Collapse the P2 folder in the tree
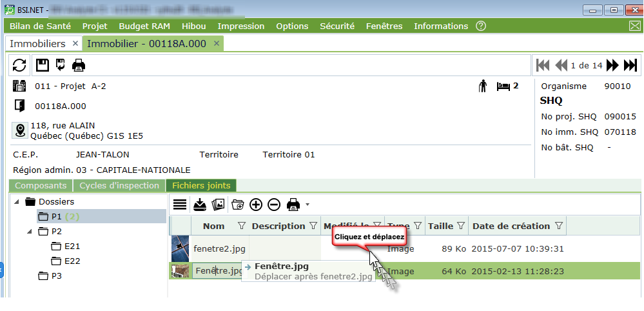The height and width of the screenshot is (311, 644). click(30, 231)
